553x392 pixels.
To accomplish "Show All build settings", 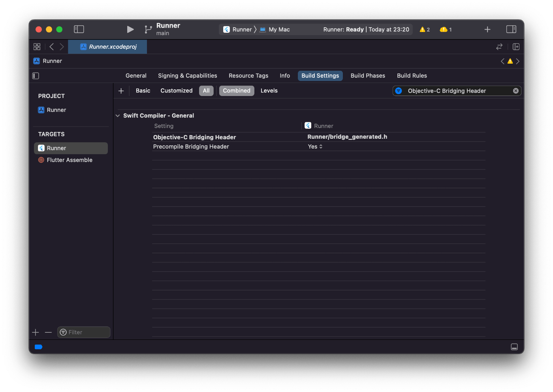I will (x=206, y=90).
